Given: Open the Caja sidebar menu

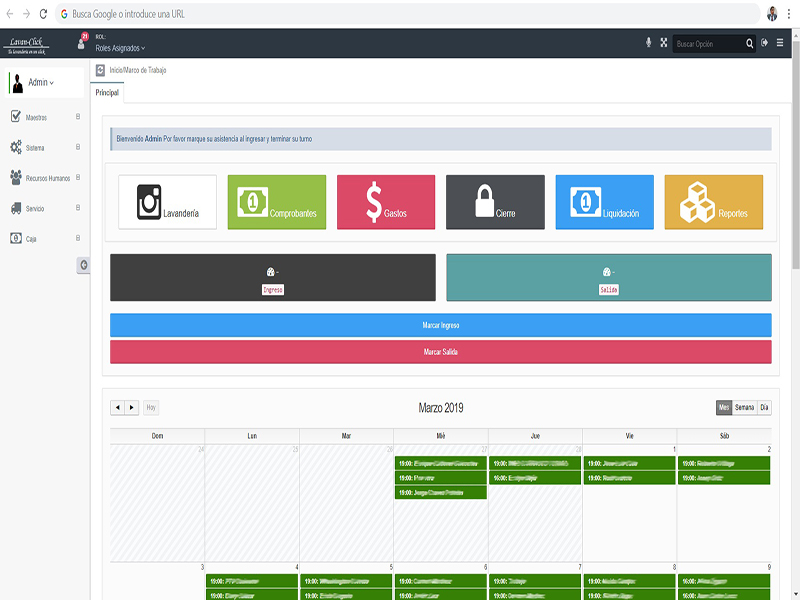Looking at the screenshot, I should click(45, 238).
